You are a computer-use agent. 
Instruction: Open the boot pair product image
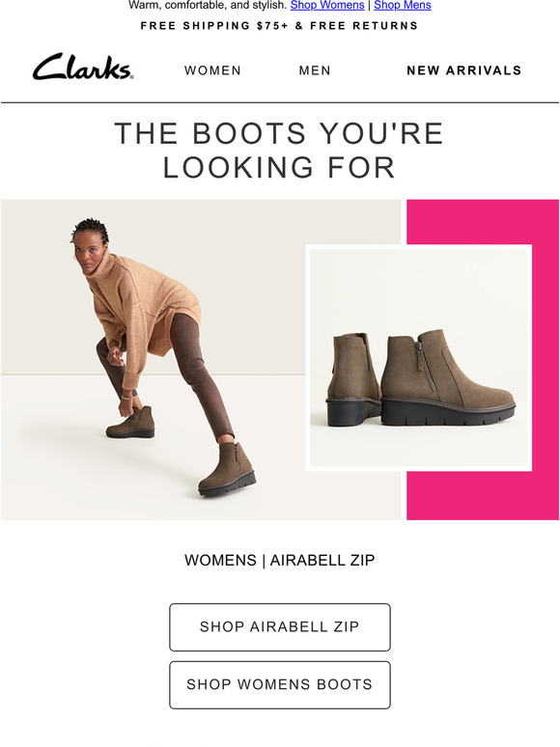click(418, 358)
